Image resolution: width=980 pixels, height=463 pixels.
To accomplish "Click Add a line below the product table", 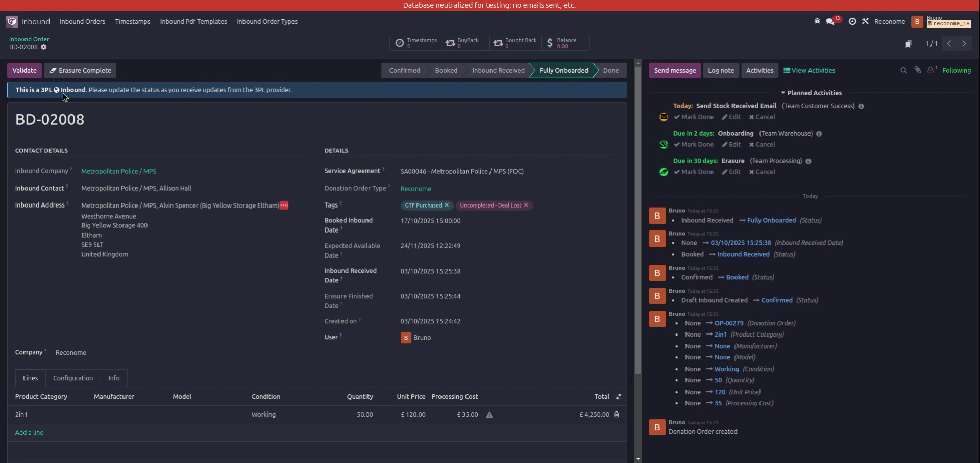I will [x=29, y=432].
